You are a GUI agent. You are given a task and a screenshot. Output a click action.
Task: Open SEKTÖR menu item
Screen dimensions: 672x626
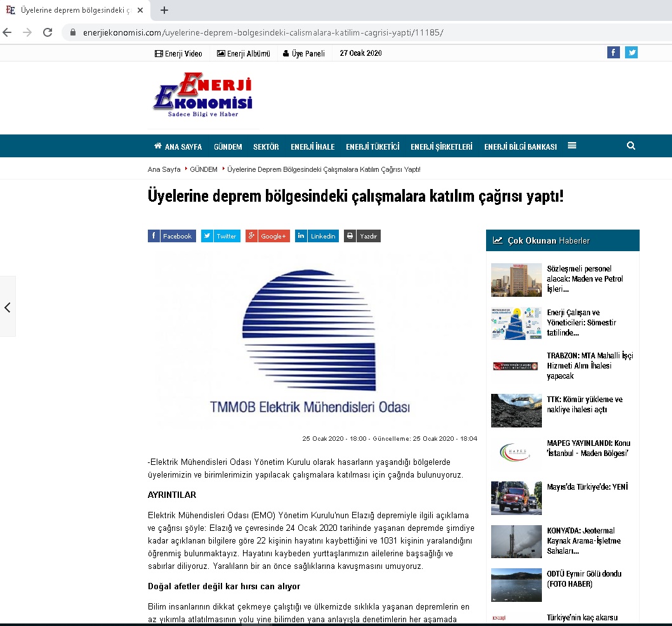click(x=266, y=147)
